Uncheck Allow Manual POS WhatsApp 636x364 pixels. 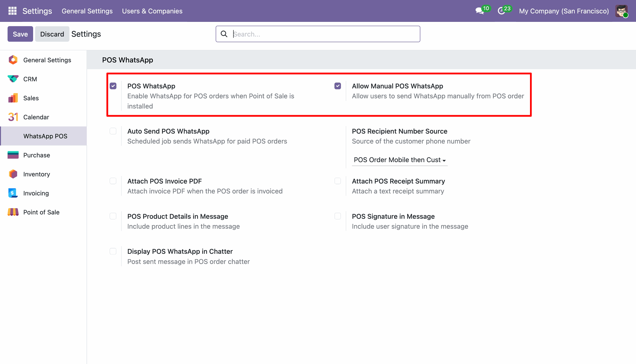(338, 86)
